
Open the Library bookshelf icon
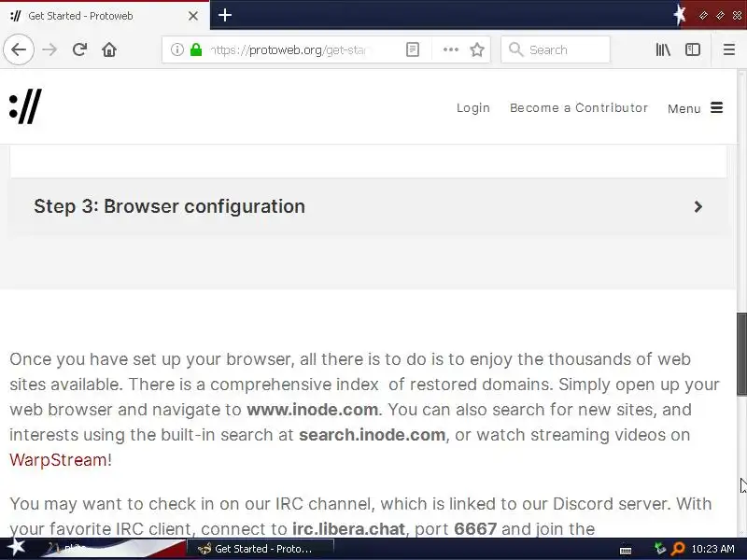(663, 49)
